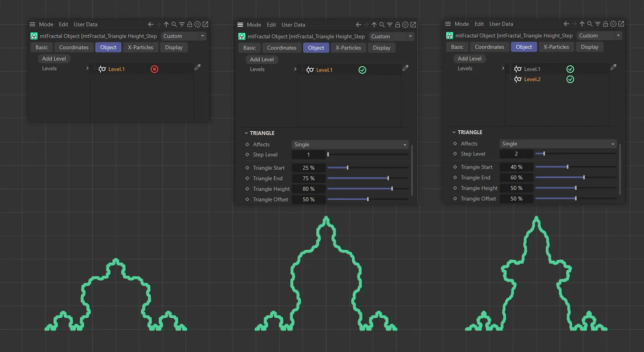This screenshot has height=352, width=644.
Task: Open the hamburger menu in the leftmost panel
Action: (x=32, y=24)
